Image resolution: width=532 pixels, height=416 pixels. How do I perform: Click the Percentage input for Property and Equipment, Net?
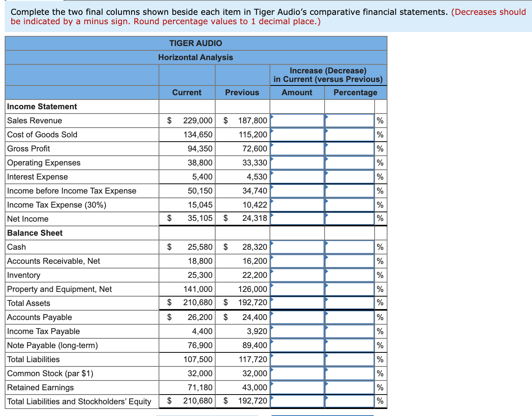[x=349, y=289]
